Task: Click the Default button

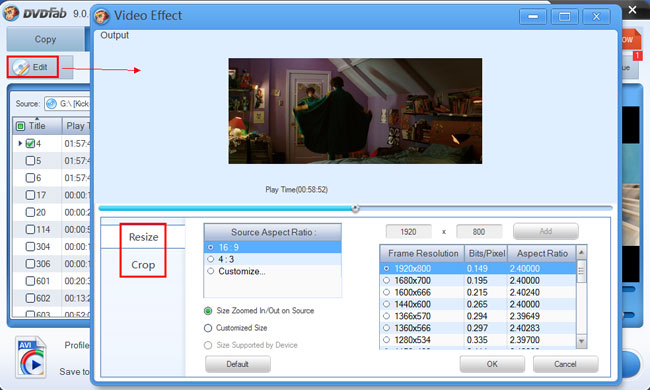Action: click(238, 364)
